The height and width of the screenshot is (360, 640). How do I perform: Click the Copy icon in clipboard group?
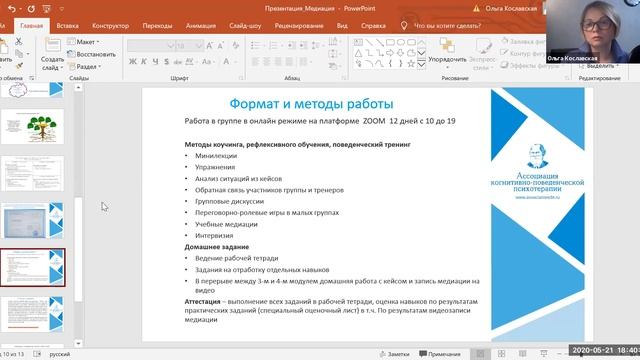pos(19,53)
